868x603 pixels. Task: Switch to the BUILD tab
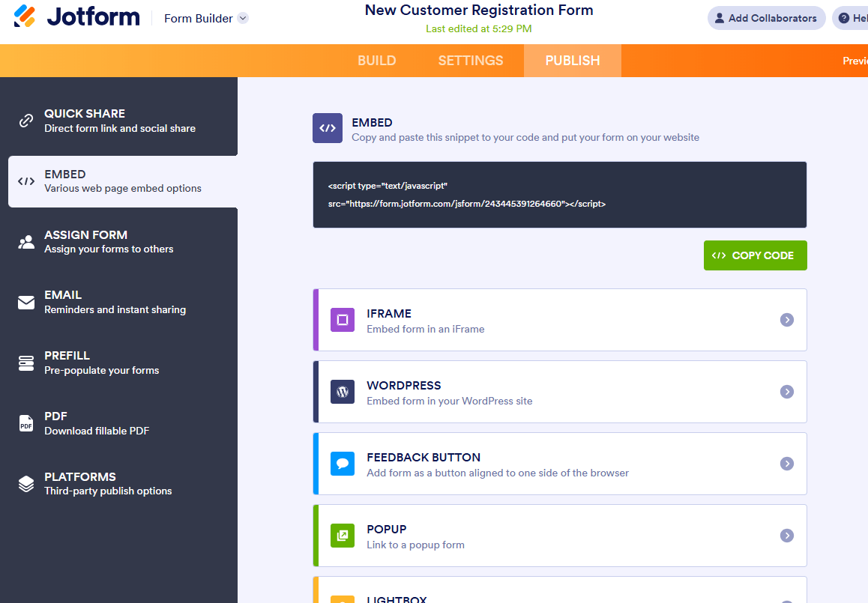tap(376, 60)
